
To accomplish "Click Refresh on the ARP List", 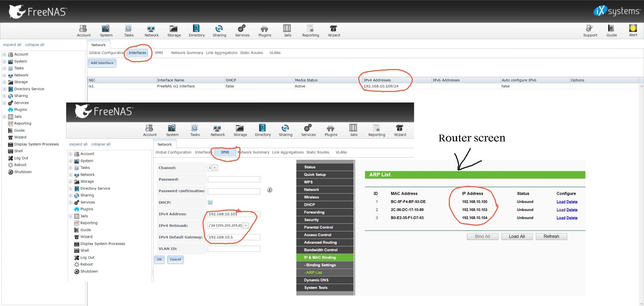I will coord(551,237).
